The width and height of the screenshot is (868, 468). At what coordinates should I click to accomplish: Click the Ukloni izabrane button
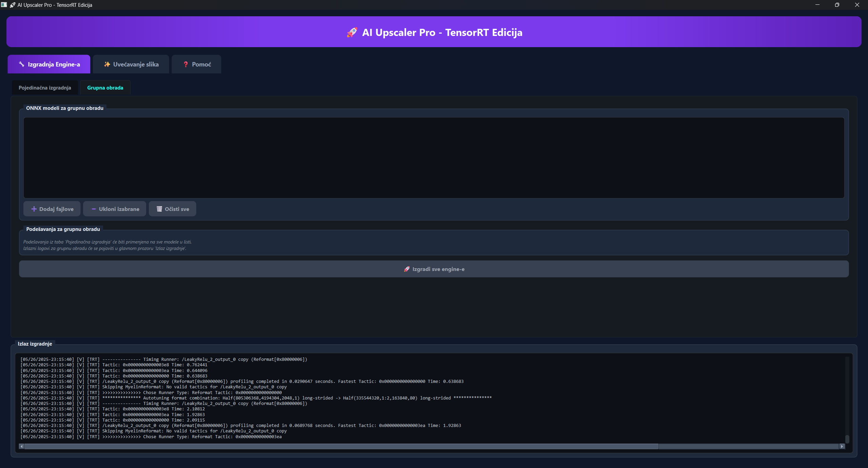pyautogui.click(x=115, y=209)
